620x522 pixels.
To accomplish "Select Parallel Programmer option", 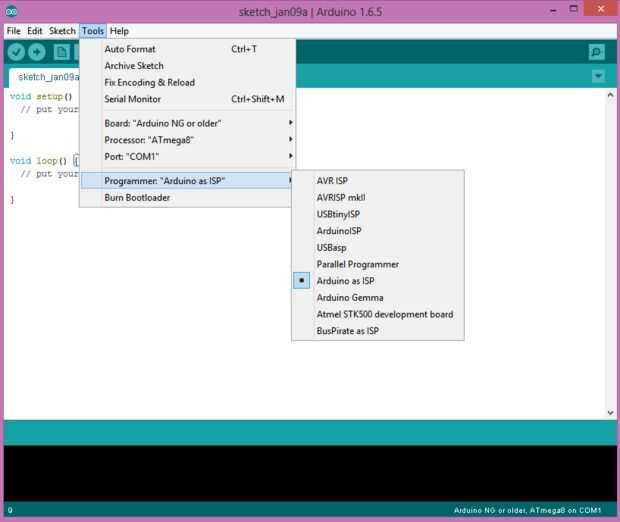I will (378, 264).
